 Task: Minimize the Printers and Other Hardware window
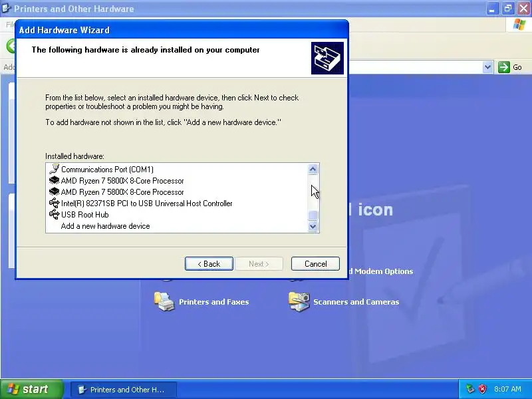tap(492, 8)
